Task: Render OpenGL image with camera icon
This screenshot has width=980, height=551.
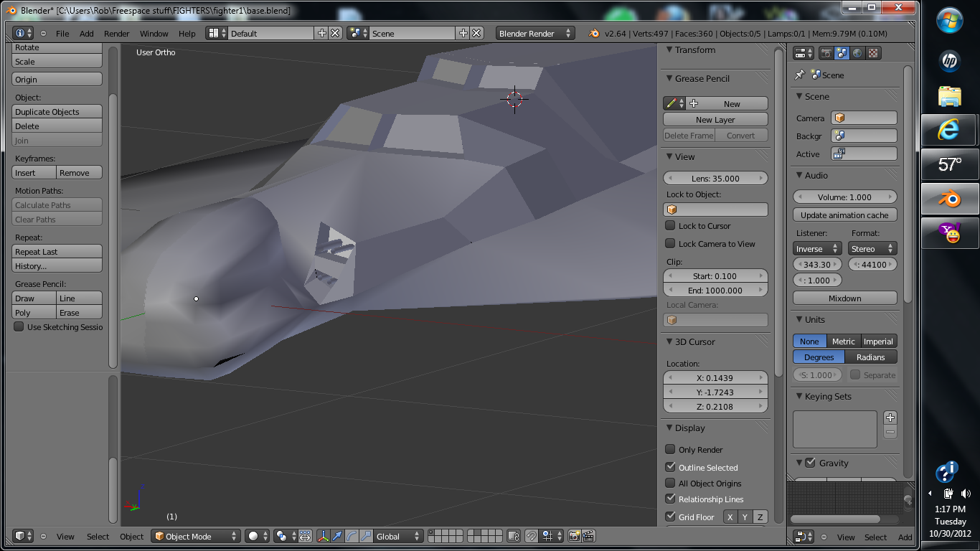Action: tap(574, 536)
